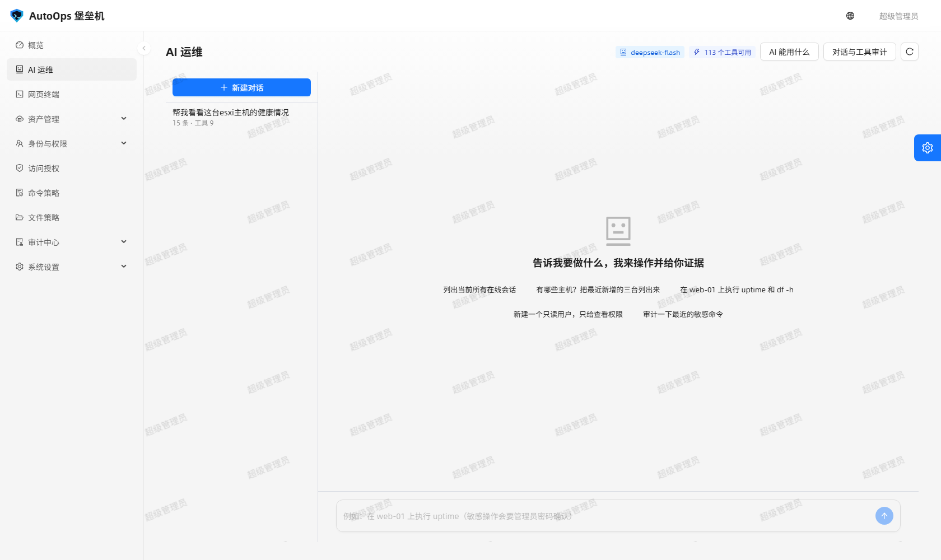Choose suggestion 新建一个只读用户

(568, 314)
